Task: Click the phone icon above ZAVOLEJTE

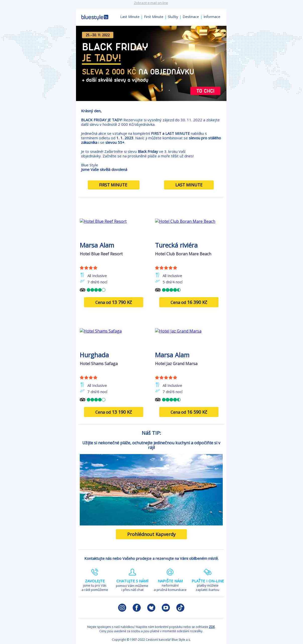Action: pyautogui.click(x=95, y=572)
